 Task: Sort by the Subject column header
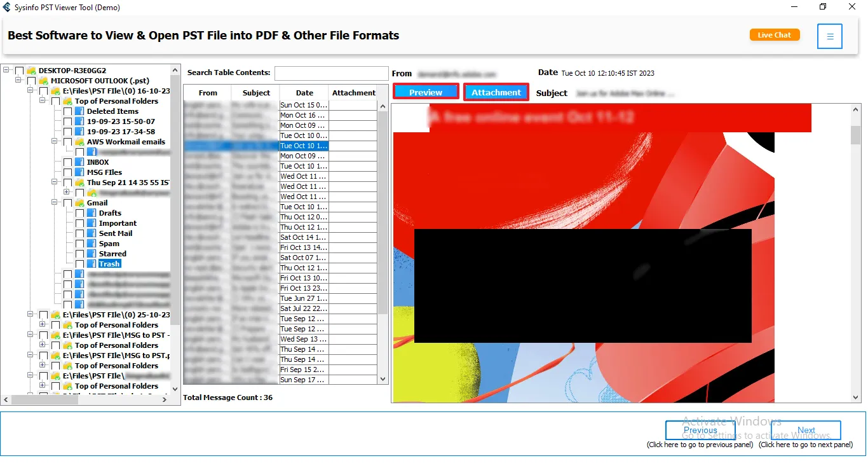[256, 93]
